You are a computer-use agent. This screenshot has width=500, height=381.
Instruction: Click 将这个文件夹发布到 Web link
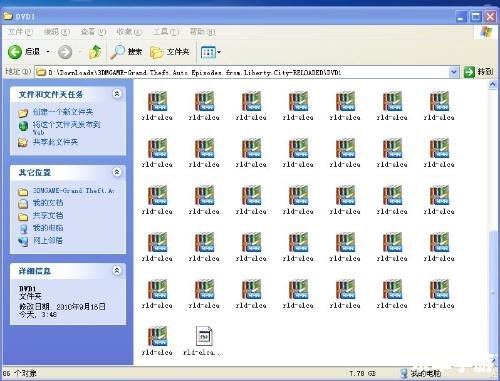click(x=66, y=128)
